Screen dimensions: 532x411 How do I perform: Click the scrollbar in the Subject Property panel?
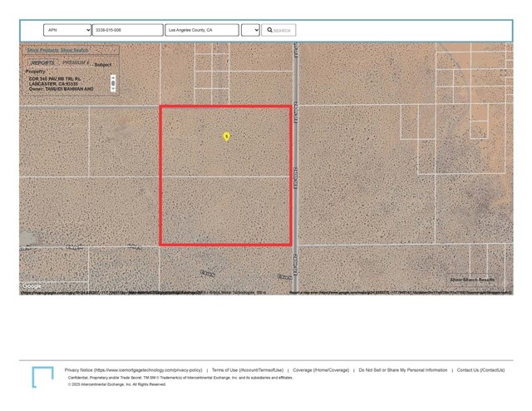point(113,83)
